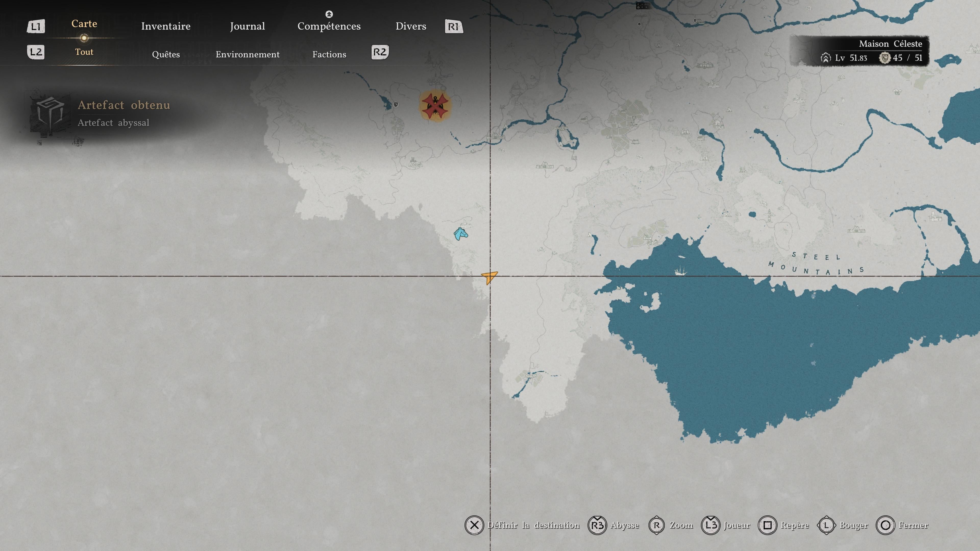Click the 45 / 51 counter

(908, 58)
